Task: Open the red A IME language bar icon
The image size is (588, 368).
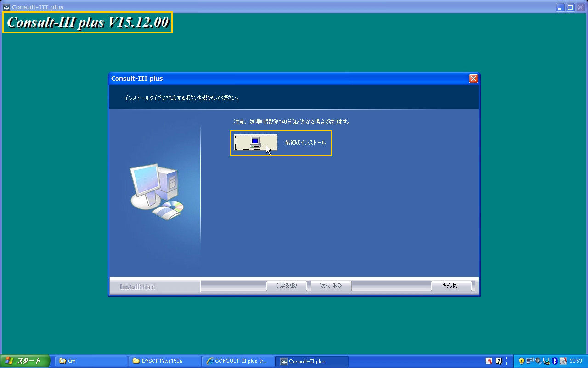Action: tap(489, 361)
